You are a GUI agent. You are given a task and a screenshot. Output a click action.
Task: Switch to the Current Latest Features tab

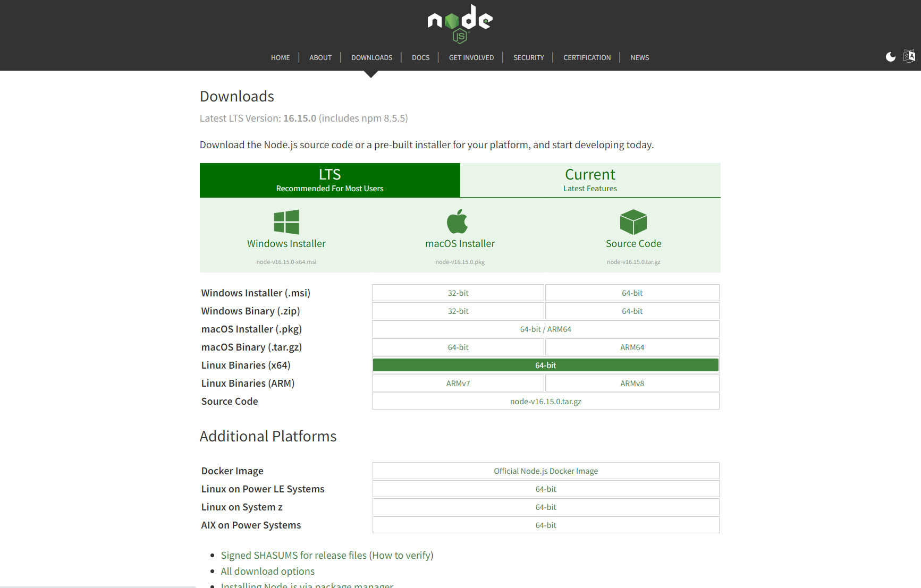pyautogui.click(x=590, y=180)
